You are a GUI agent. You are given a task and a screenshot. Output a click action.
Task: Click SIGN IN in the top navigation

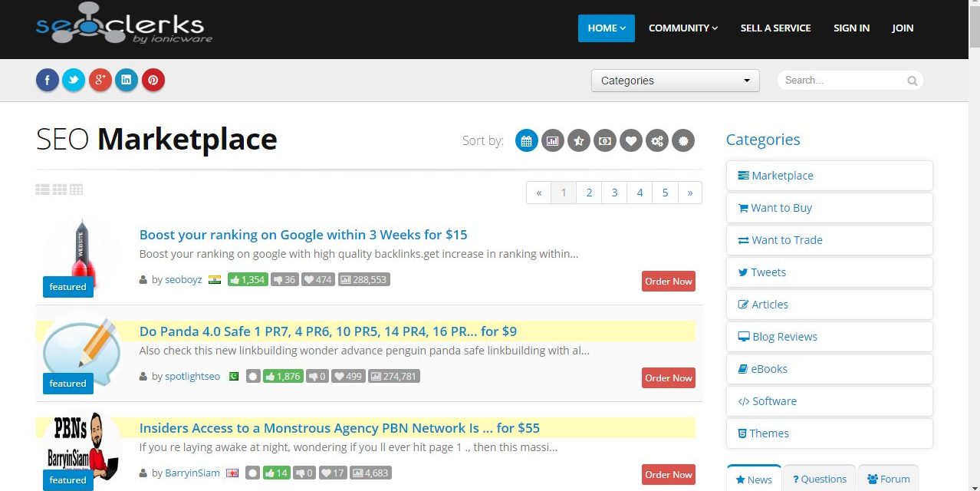tap(851, 28)
